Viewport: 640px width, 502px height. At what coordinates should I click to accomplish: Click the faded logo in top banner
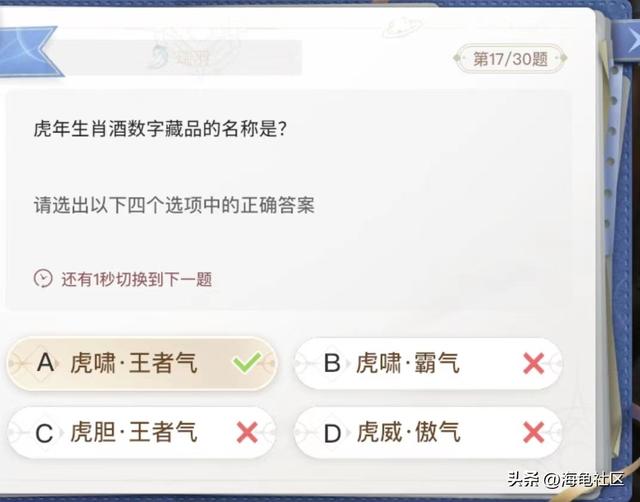click(158, 58)
